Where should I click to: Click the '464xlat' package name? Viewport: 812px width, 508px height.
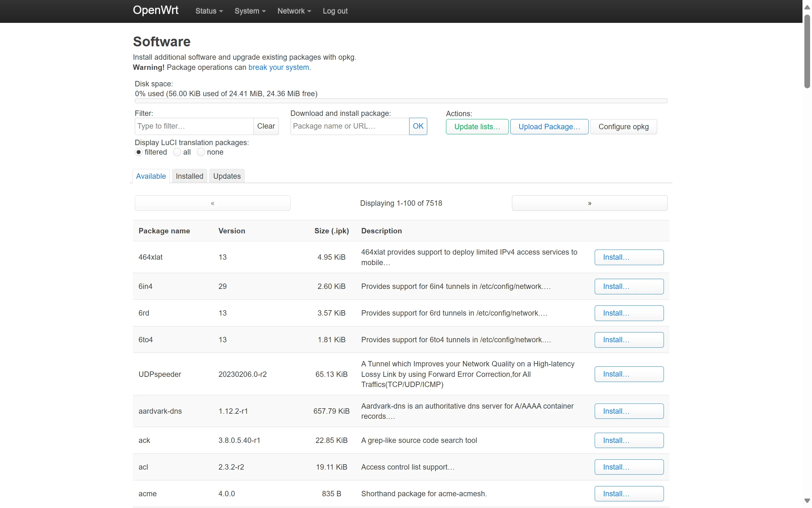point(150,257)
